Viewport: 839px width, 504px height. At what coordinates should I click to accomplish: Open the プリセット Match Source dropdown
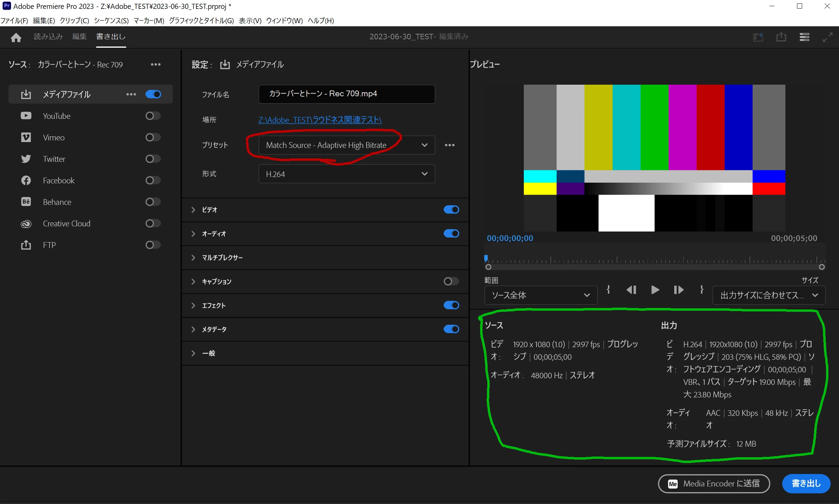346,145
